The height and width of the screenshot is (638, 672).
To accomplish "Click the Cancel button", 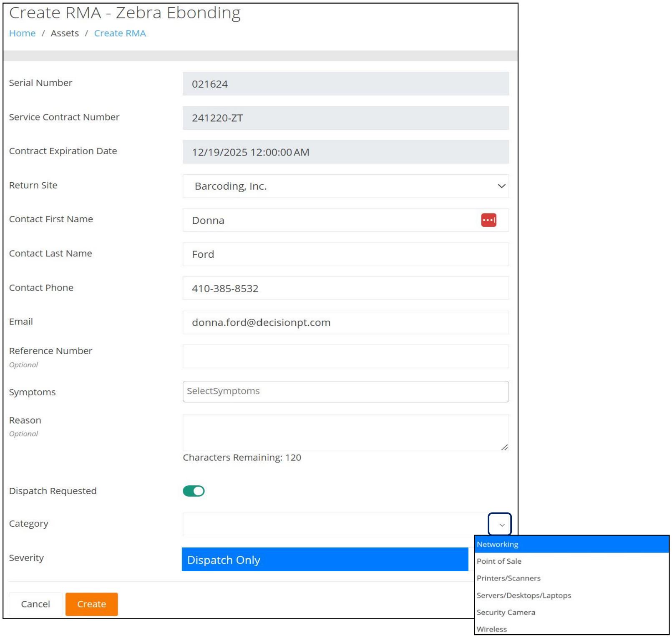I will [35, 604].
